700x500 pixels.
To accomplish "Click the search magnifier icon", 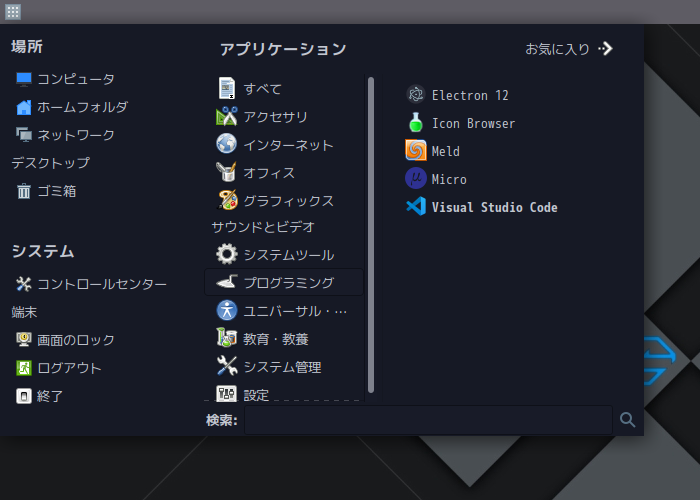I will point(627,420).
